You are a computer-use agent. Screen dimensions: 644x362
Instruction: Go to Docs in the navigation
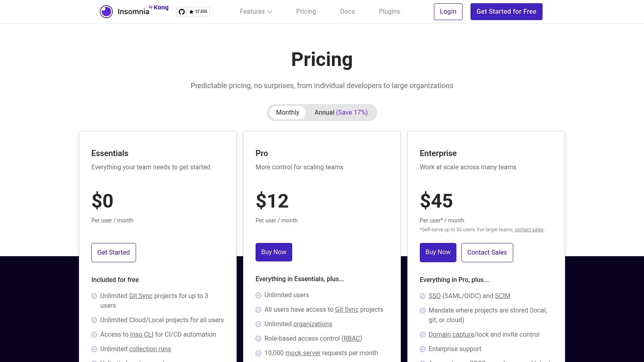[x=347, y=12]
